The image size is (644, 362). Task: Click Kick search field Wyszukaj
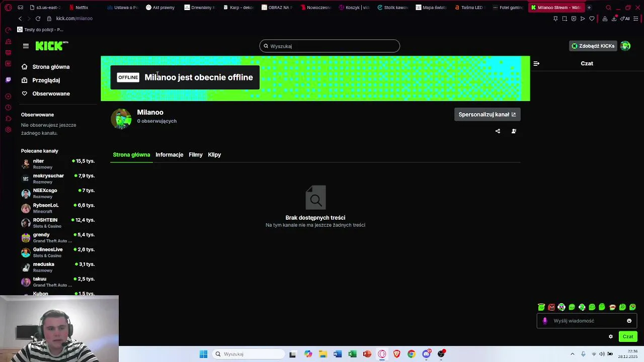[x=330, y=46]
